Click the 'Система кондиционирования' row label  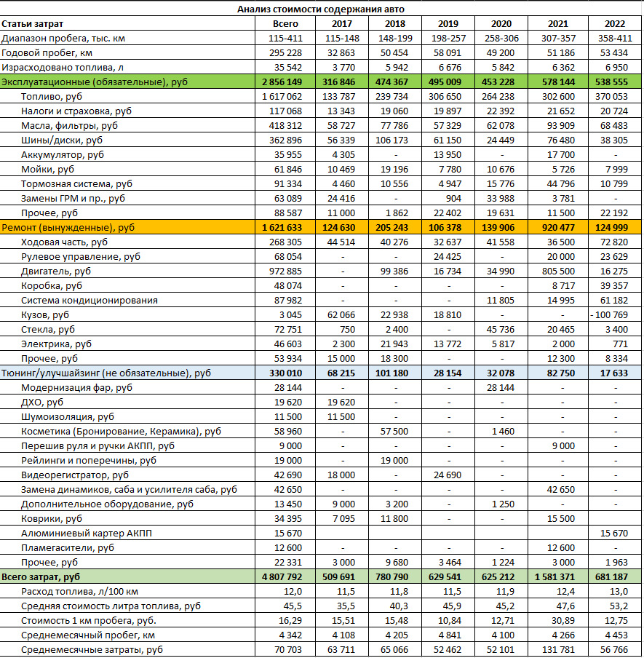pyautogui.click(x=90, y=300)
